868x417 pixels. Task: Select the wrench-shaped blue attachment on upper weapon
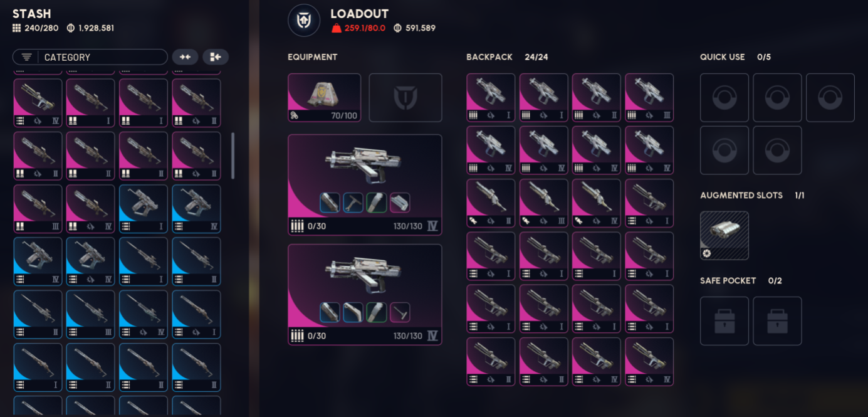[x=353, y=203]
